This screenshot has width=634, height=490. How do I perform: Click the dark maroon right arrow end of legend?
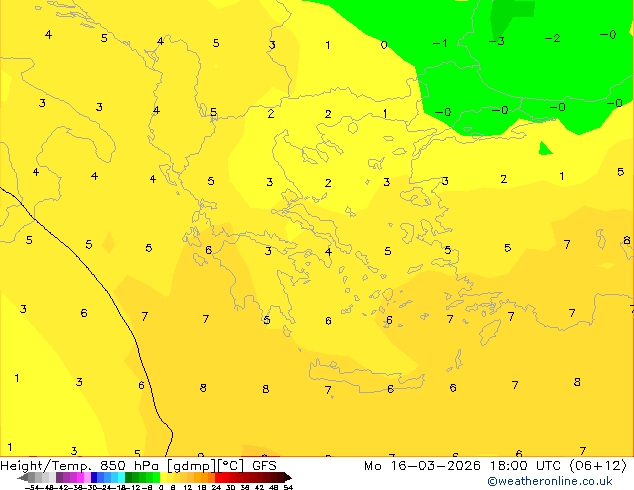click(x=287, y=478)
